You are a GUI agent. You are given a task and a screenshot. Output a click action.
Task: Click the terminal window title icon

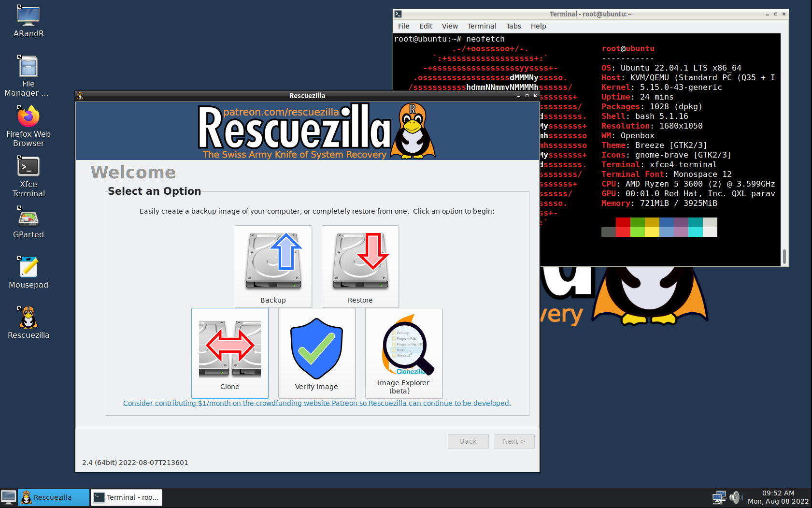tap(398, 14)
